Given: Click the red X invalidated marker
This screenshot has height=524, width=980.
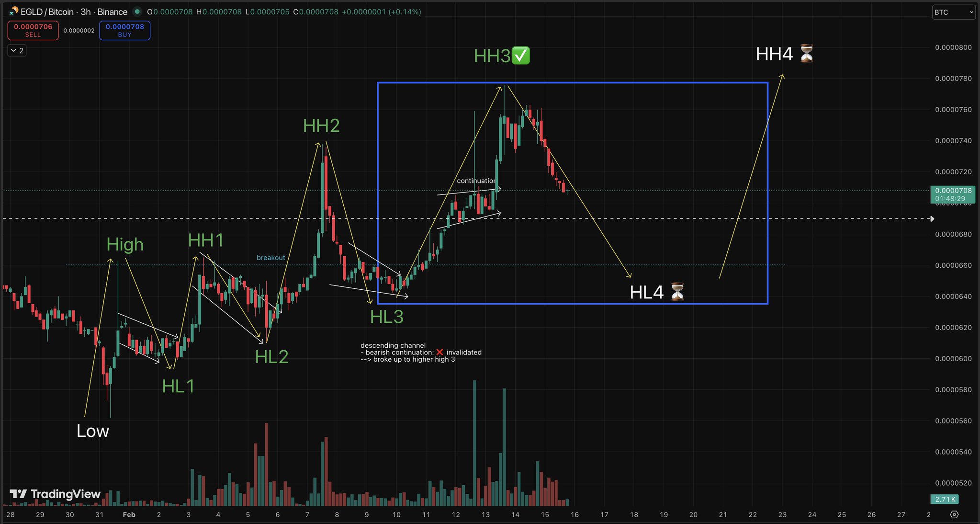Looking at the screenshot, I should [x=439, y=352].
